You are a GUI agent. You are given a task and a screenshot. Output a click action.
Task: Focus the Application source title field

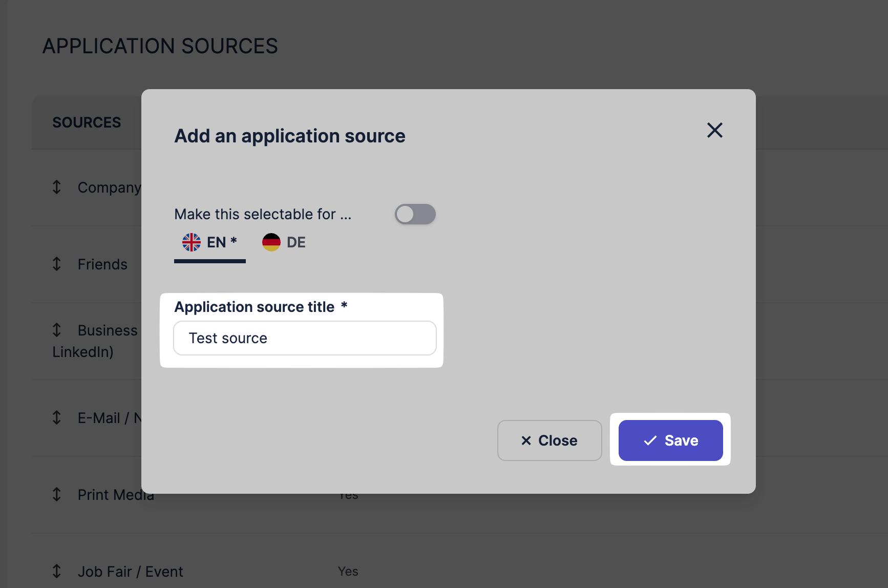(305, 338)
